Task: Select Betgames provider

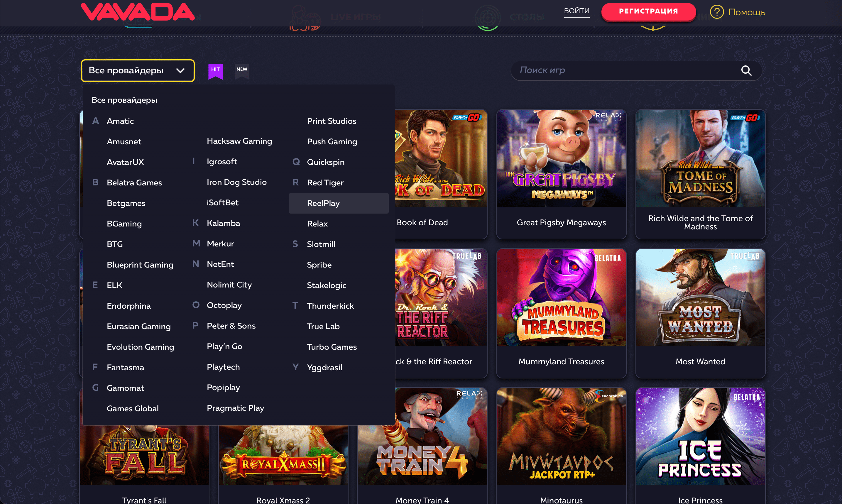Action: click(126, 203)
